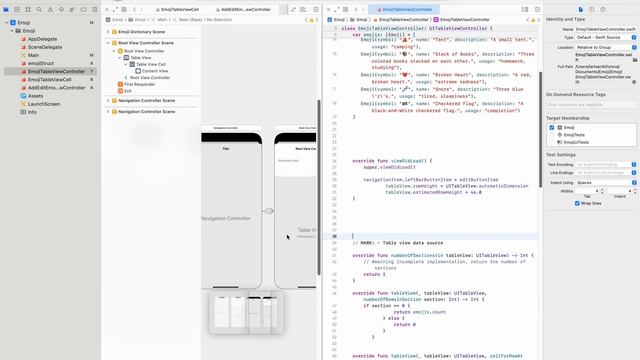
Task: Select emojiStruct file in navigator
Action: click(41, 63)
